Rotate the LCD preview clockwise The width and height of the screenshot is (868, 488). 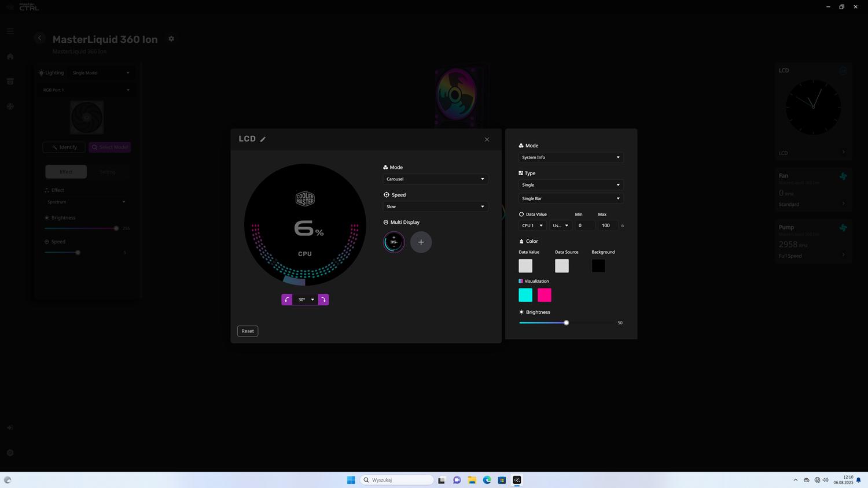[x=323, y=300]
